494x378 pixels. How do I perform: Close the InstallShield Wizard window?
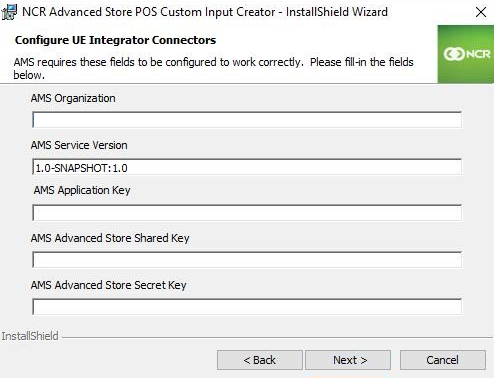click(481, 12)
